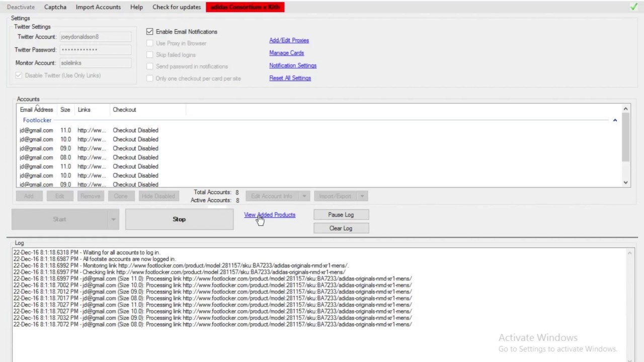
Task: Click the Total Accounts value 8
Action: pos(237,192)
